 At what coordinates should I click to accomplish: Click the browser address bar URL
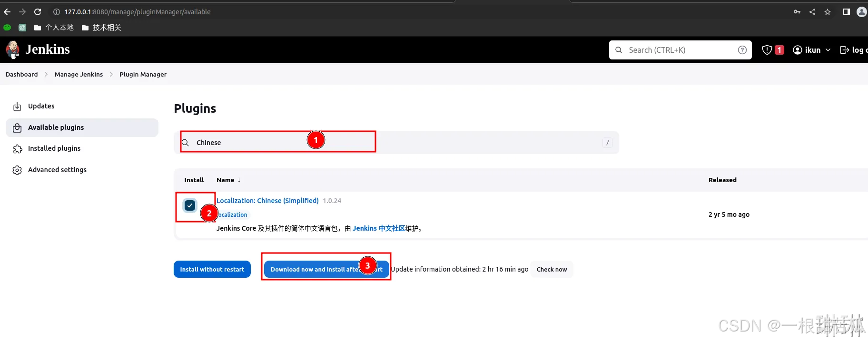click(x=138, y=12)
